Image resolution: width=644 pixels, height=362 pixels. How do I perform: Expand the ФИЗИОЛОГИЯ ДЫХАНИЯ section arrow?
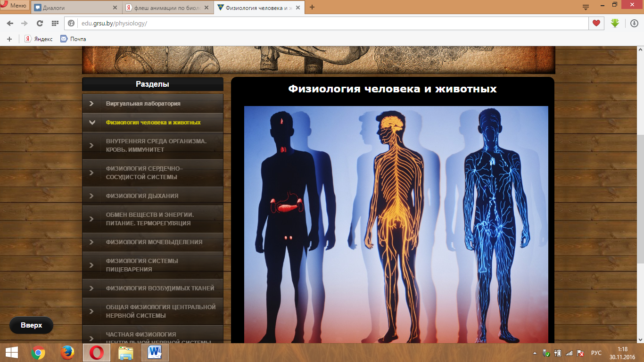click(91, 196)
